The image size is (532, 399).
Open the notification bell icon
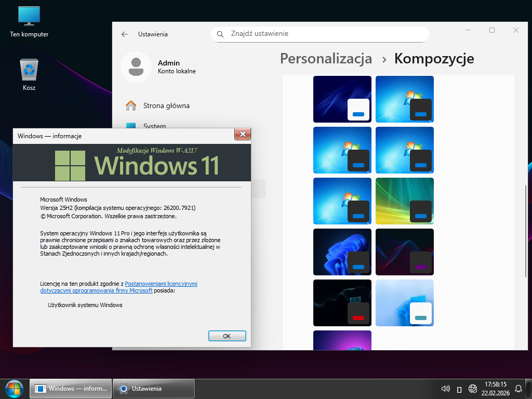pyautogui.click(x=518, y=389)
